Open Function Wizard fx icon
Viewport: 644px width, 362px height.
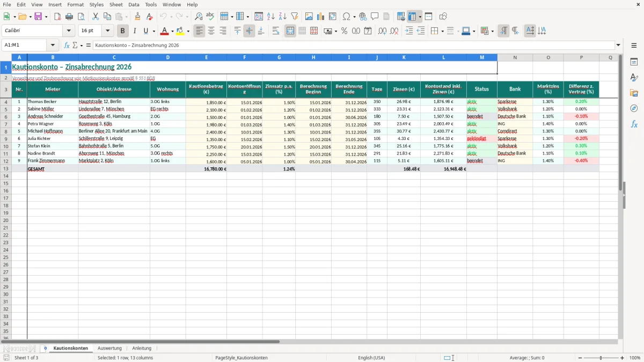point(67,45)
